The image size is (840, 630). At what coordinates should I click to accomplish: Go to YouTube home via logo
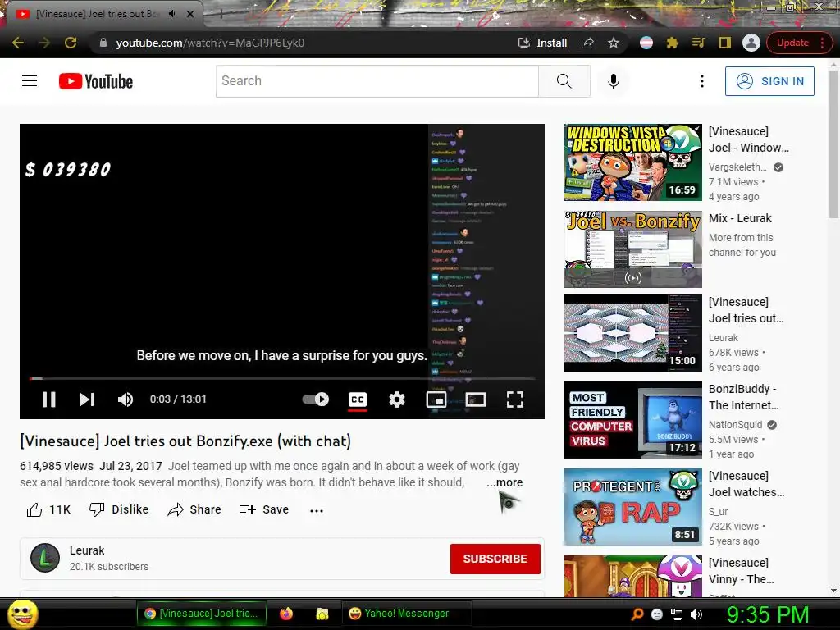coord(96,81)
